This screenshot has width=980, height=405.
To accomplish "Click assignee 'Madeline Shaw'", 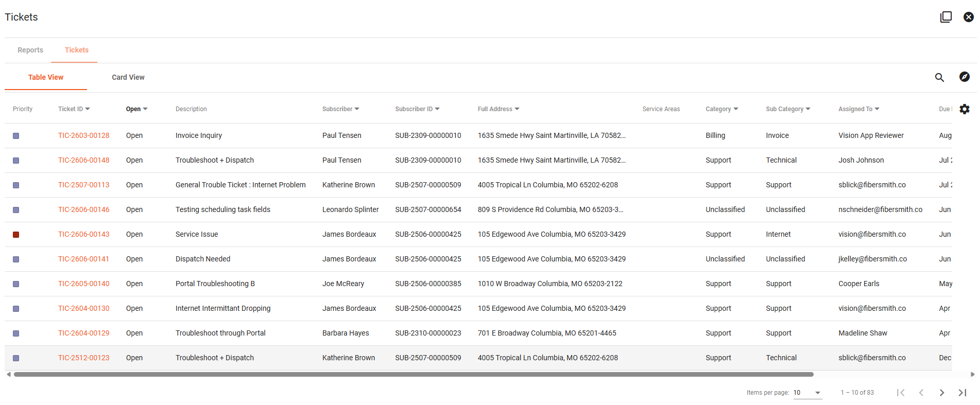I will pos(863,333).
